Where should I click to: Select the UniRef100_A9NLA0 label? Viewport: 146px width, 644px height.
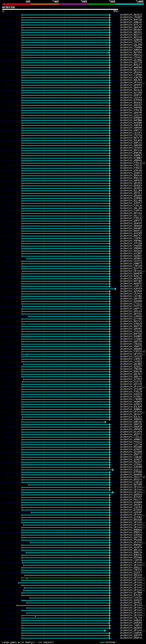point(131,22)
